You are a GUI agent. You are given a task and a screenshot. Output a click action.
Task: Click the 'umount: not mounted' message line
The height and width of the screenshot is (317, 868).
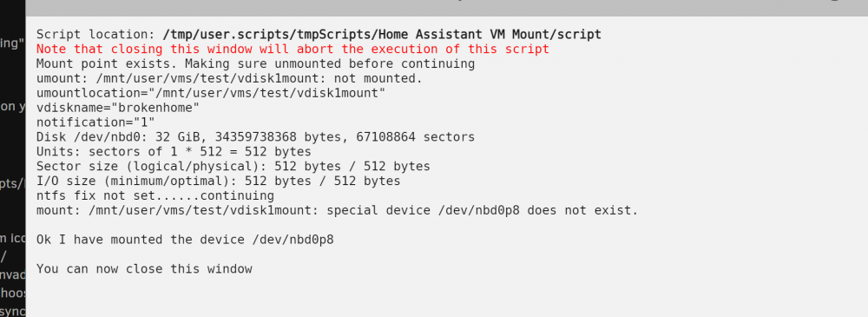pos(230,78)
